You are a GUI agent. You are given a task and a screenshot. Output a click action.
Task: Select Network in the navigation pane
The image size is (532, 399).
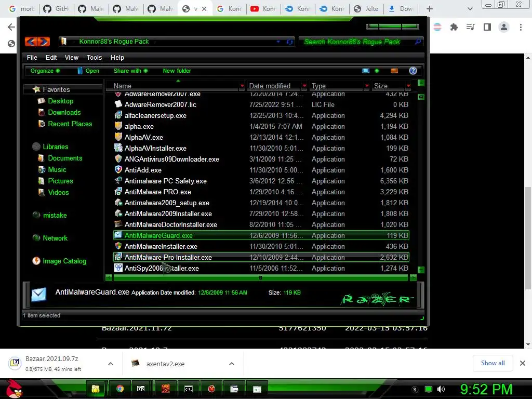tap(55, 238)
